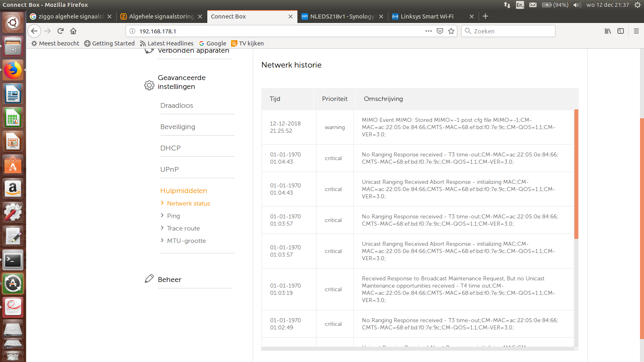
Task: Open page actions three-dot menu
Action: [x=429, y=31]
